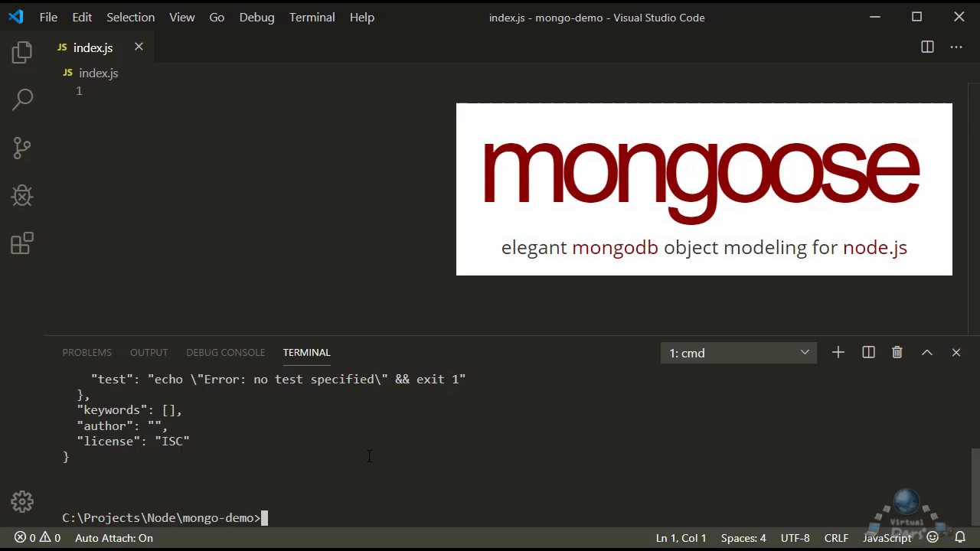
Task: Switch to the OUTPUT panel tab
Action: pos(149,352)
